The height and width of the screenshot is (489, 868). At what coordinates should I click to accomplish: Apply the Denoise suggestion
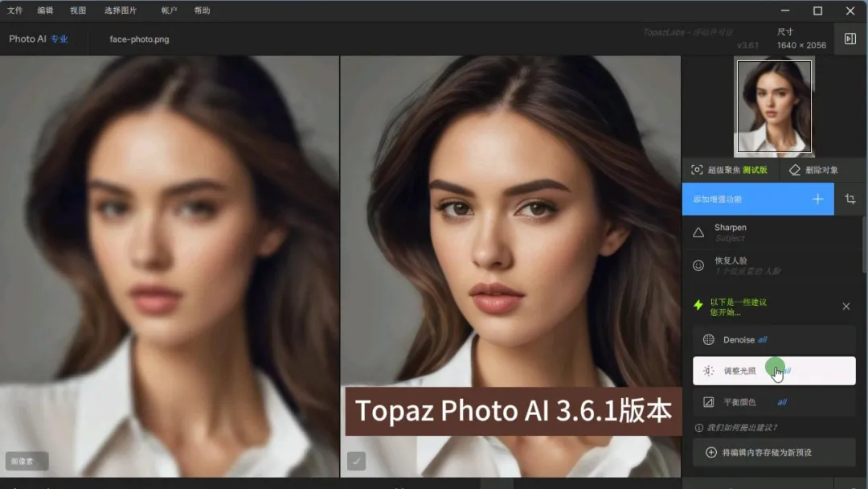pos(774,339)
